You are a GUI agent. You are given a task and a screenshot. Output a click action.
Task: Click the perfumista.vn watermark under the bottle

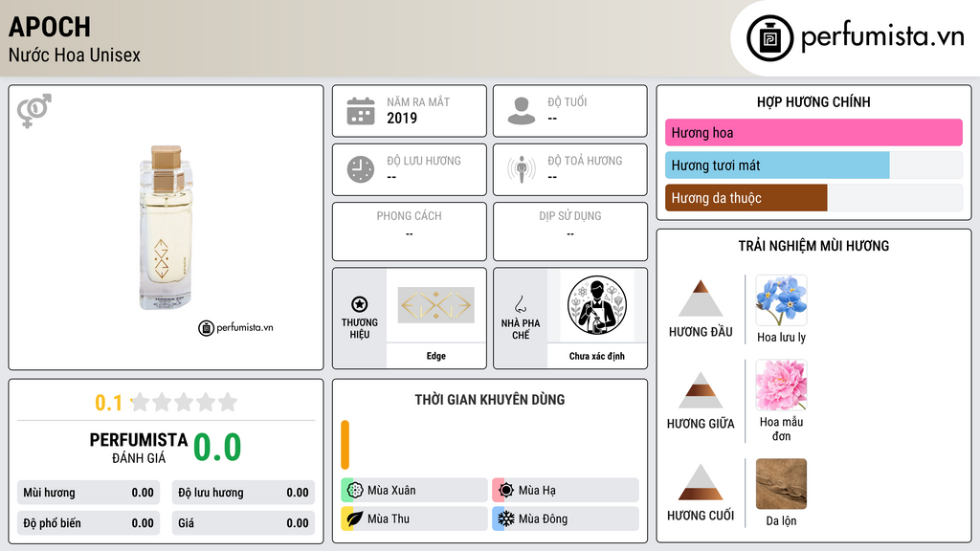coord(235,327)
